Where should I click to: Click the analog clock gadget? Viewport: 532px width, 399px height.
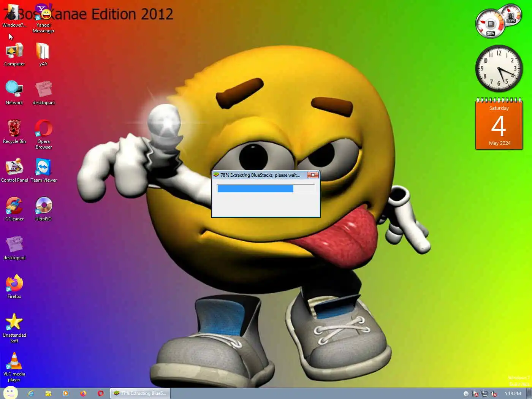(499, 68)
